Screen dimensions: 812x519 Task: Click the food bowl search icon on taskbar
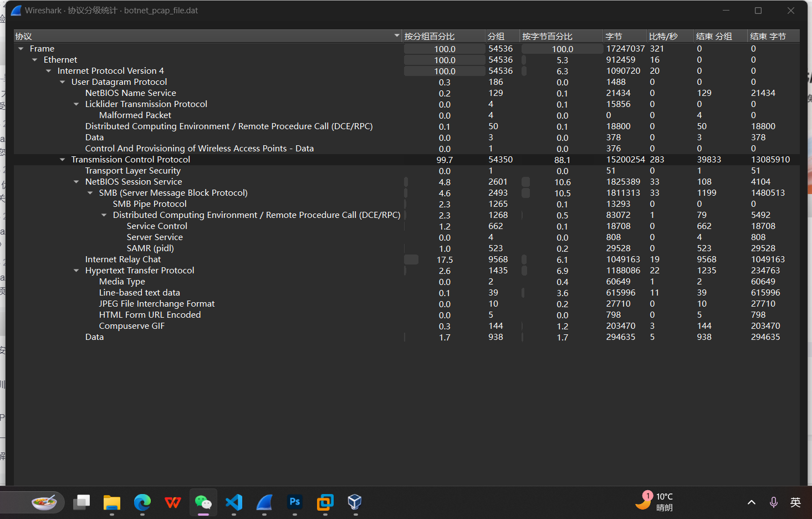coord(44,502)
